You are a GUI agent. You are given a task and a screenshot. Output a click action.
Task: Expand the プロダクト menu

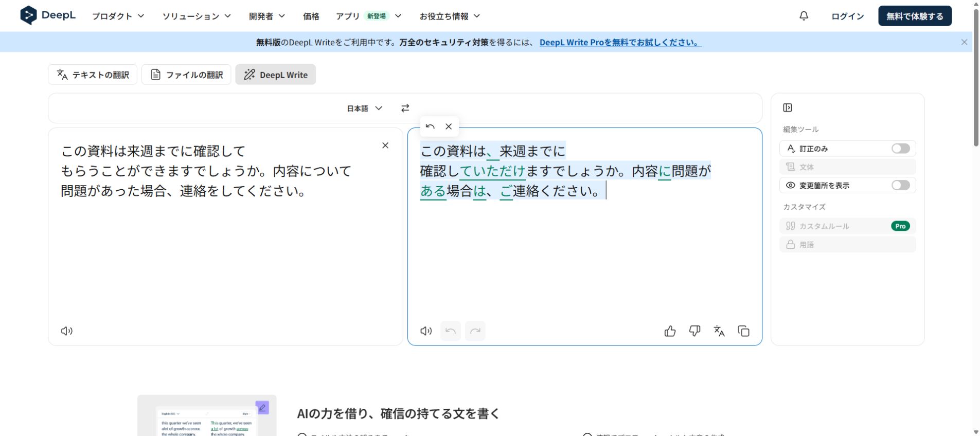click(118, 16)
